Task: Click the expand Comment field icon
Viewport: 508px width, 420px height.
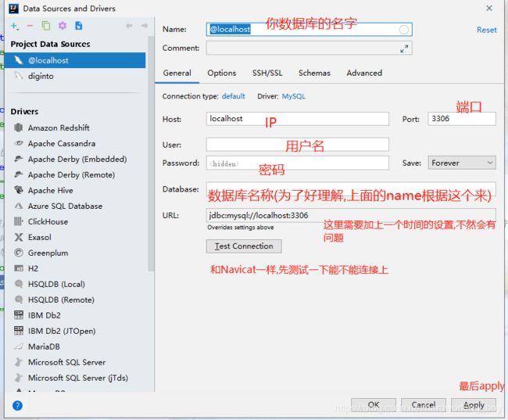Action: (404, 49)
